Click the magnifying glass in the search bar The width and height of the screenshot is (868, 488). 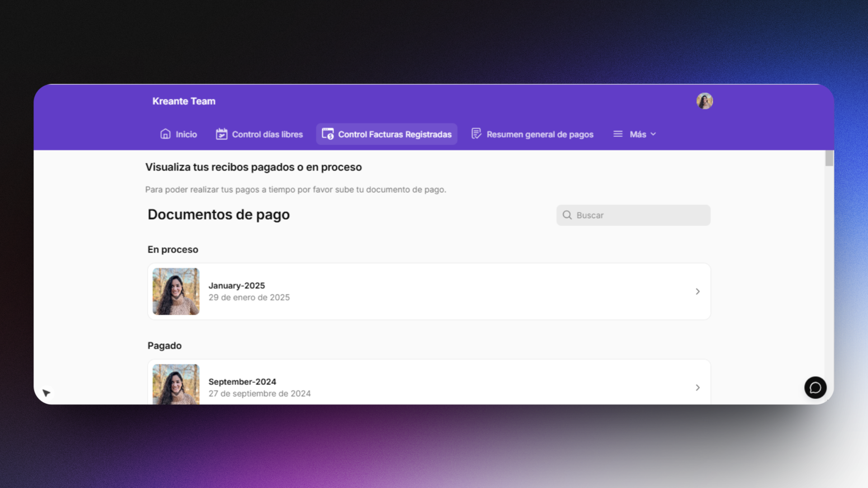pyautogui.click(x=567, y=215)
